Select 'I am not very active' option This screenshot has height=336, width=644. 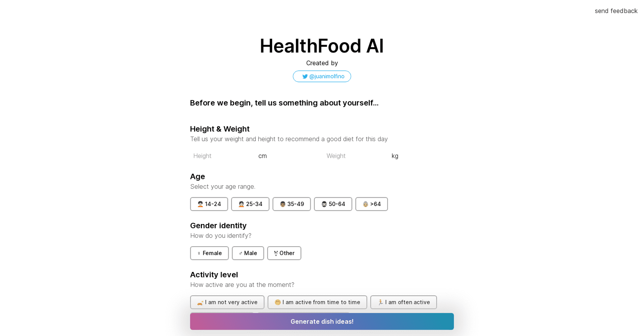227,302
